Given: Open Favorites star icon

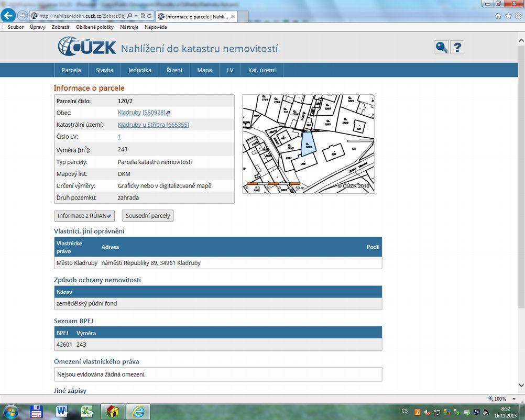Looking at the screenshot, I should 508,16.
